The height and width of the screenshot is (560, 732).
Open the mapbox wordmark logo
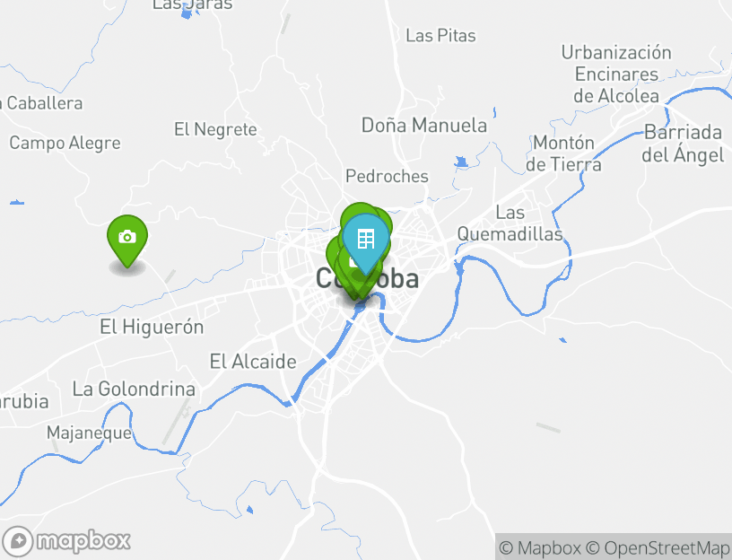click(83, 541)
